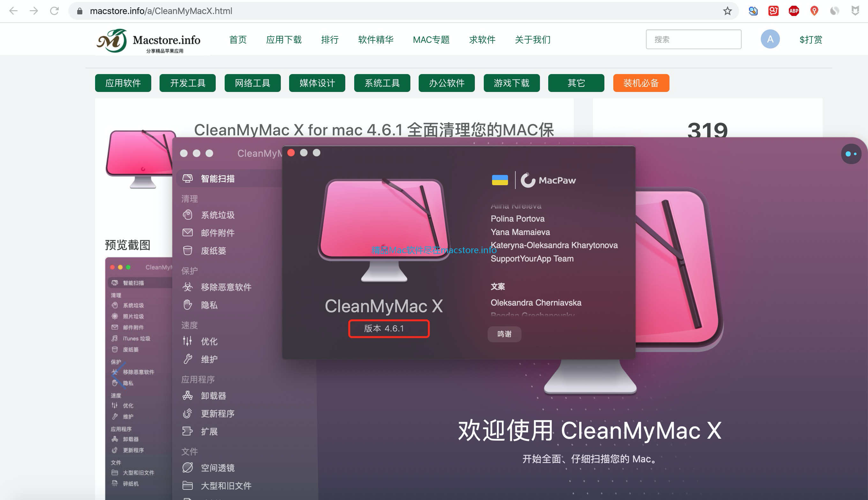The image size is (868, 500).
Task: Click the browser forward arrow
Action: pyautogui.click(x=34, y=11)
